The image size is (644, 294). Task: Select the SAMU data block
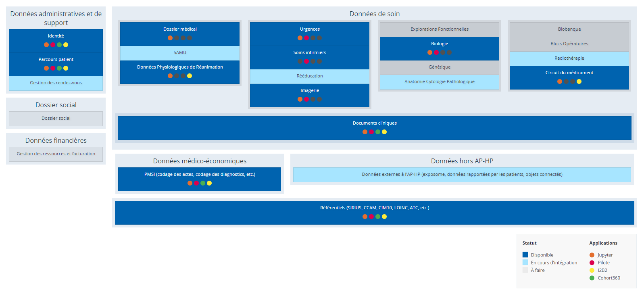click(180, 53)
